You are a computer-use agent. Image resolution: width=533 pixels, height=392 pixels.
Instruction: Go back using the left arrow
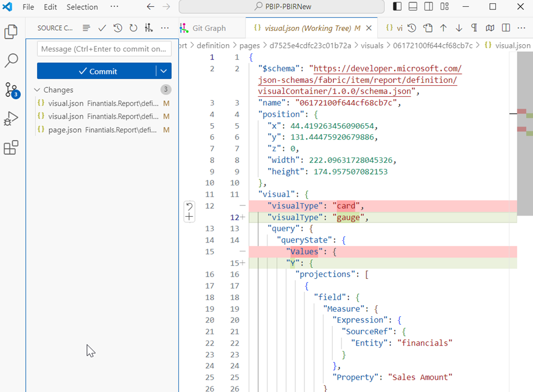[151, 7]
